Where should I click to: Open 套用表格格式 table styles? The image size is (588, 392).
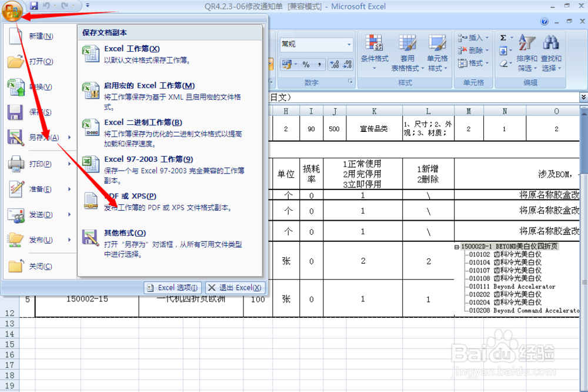point(407,53)
